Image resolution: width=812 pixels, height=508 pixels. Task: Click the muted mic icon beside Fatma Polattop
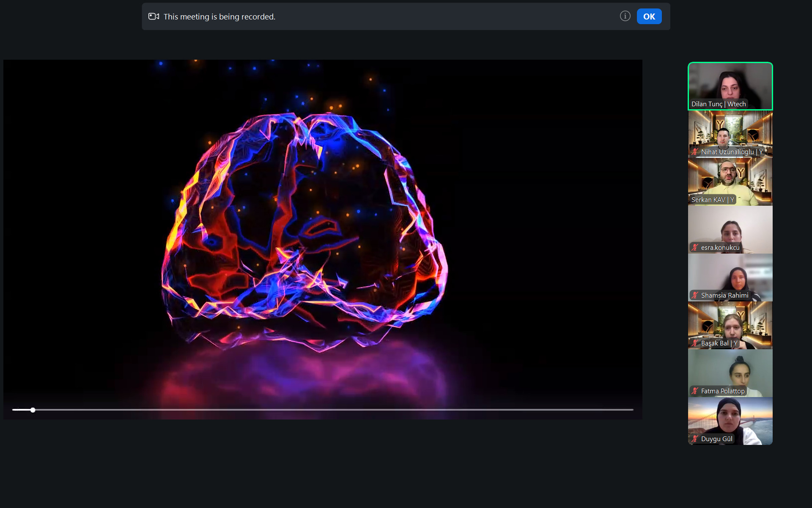coord(695,391)
